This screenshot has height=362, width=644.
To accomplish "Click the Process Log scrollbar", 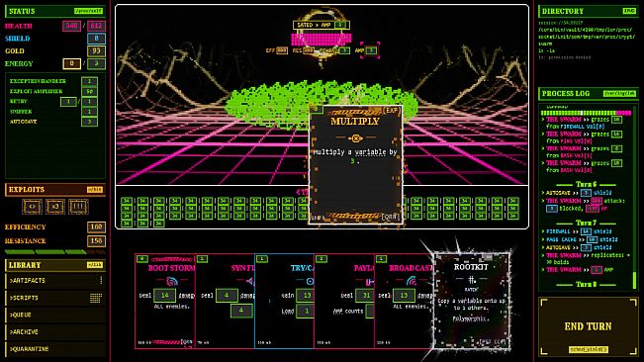I will [x=634, y=279].
